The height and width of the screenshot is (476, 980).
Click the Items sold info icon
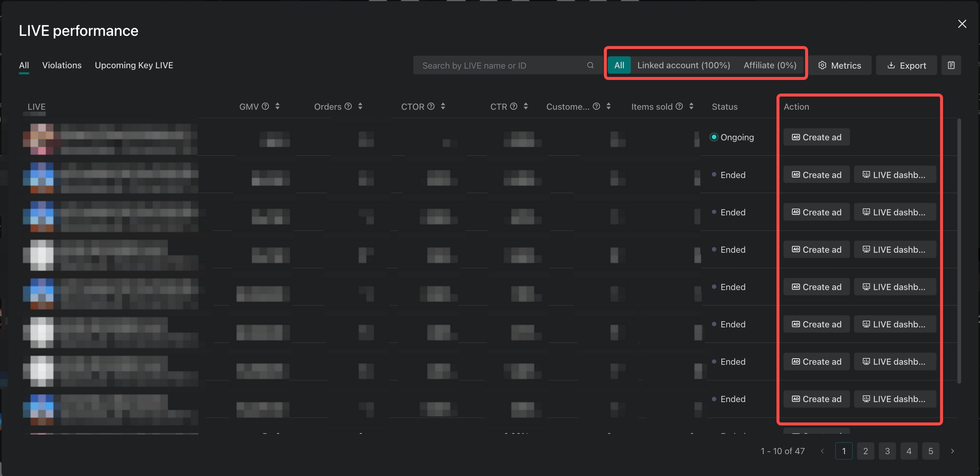pos(679,106)
